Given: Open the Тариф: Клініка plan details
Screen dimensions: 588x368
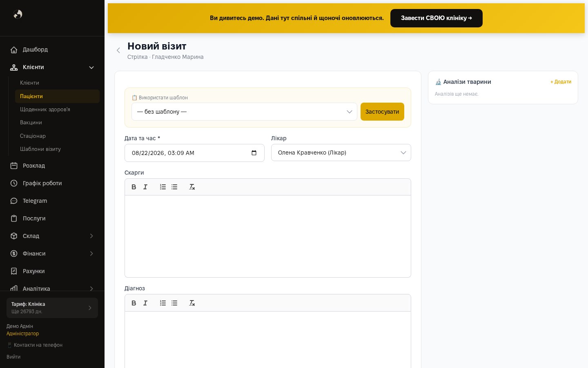Looking at the screenshot, I should pos(52,308).
